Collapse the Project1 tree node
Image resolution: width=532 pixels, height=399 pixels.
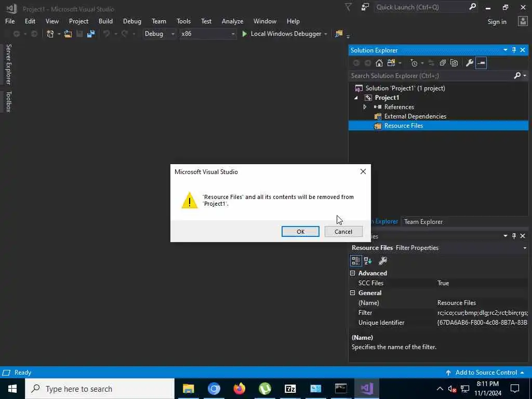click(356, 98)
